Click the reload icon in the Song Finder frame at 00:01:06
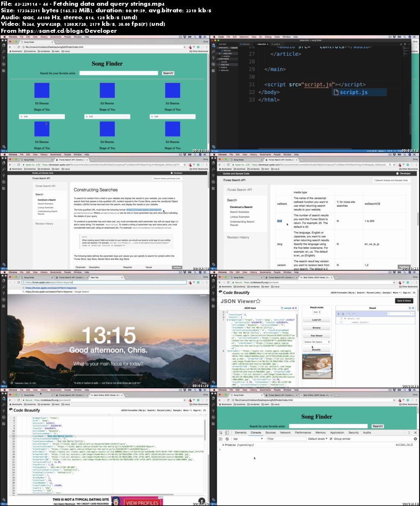 pos(18,47)
